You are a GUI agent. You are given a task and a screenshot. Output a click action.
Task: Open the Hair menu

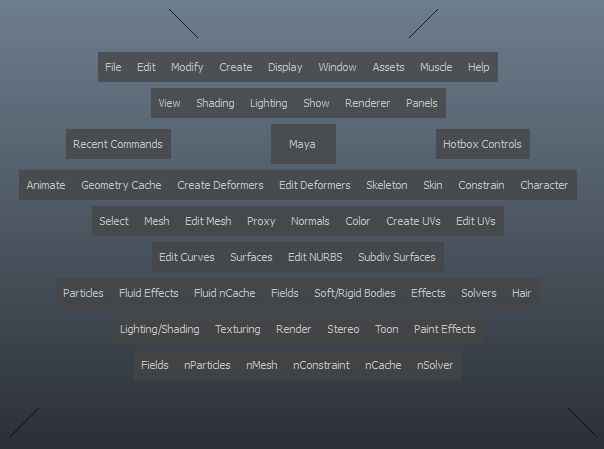coord(522,293)
